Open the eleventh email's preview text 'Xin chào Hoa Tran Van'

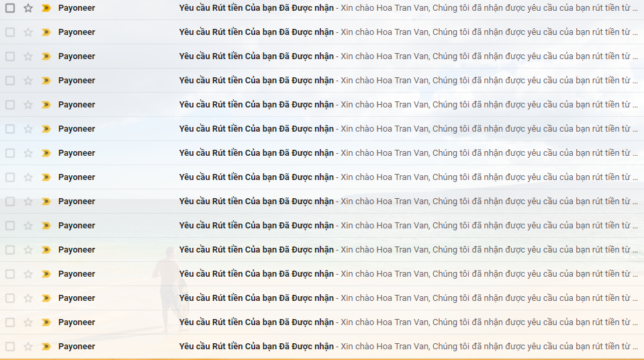[x=385, y=249]
